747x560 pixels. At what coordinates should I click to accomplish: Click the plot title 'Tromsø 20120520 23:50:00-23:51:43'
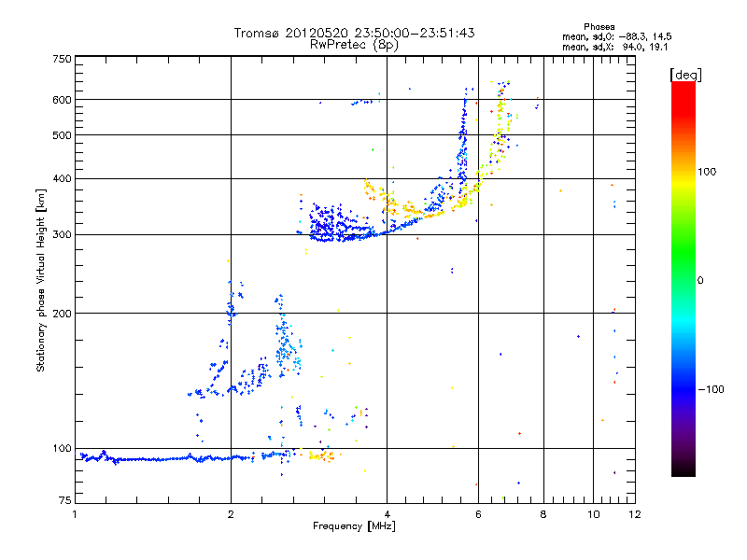coord(354,33)
